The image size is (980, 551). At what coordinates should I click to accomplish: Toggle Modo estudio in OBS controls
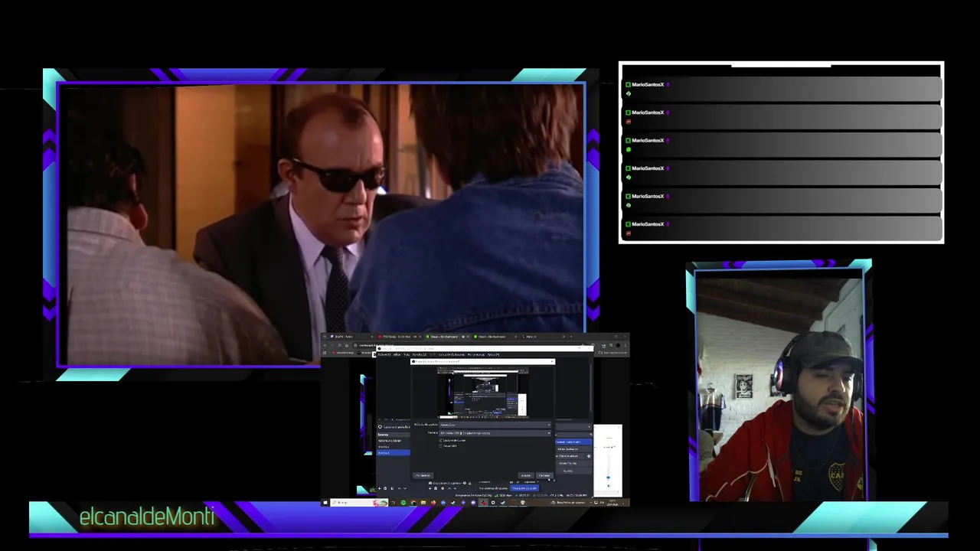[x=574, y=463]
